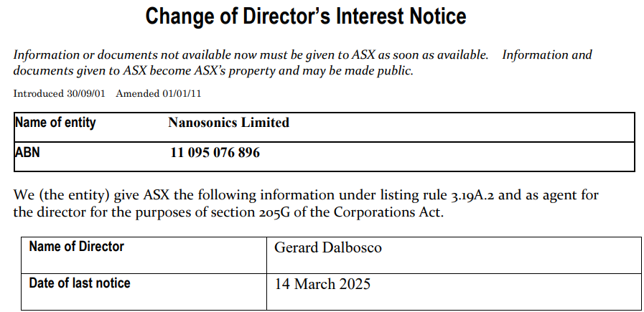
Task: Click the "Nanosonics Limited" entity name
Action: (x=228, y=123)
